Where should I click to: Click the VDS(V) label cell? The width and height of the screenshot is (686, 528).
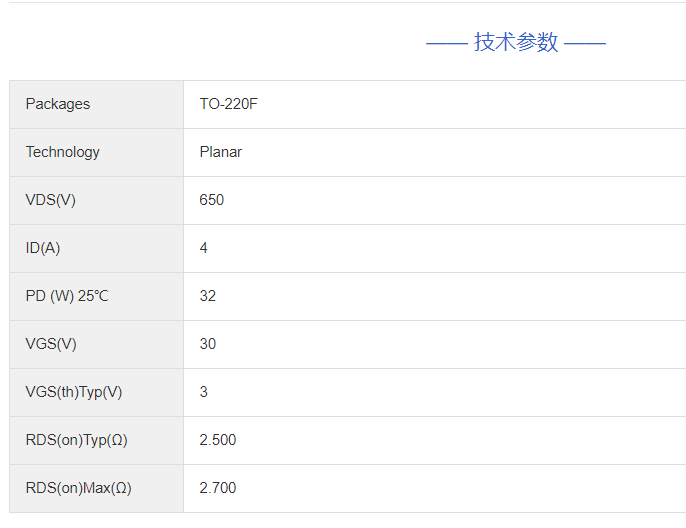coord(96,200)
